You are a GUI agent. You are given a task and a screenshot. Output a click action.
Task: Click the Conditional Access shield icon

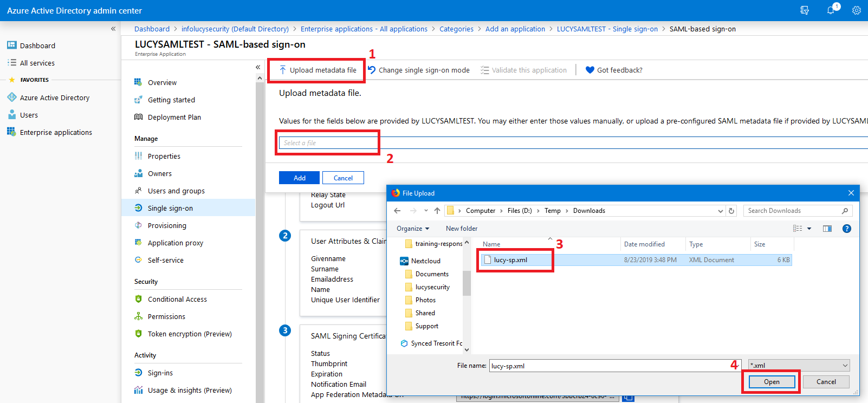click(138, 299)
